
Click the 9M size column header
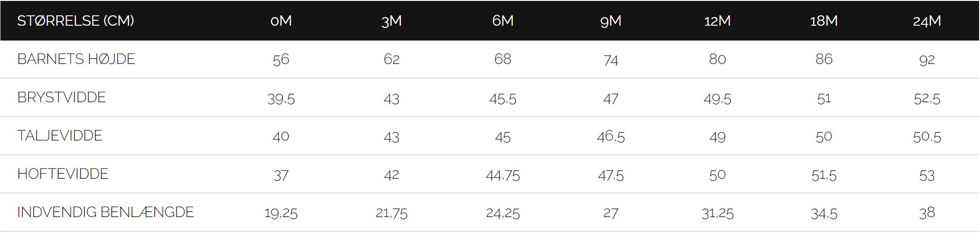[611, 21]
